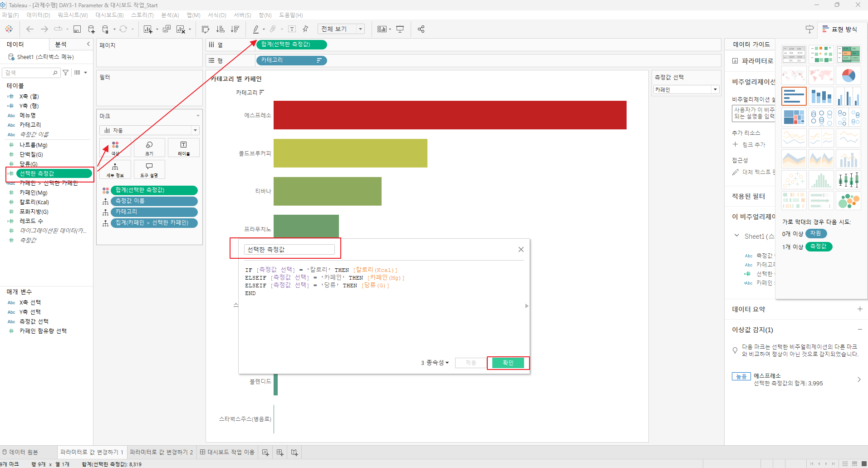Click the sort ascending icon
This screenshot has height=468, width=868.
pos(221,29)
